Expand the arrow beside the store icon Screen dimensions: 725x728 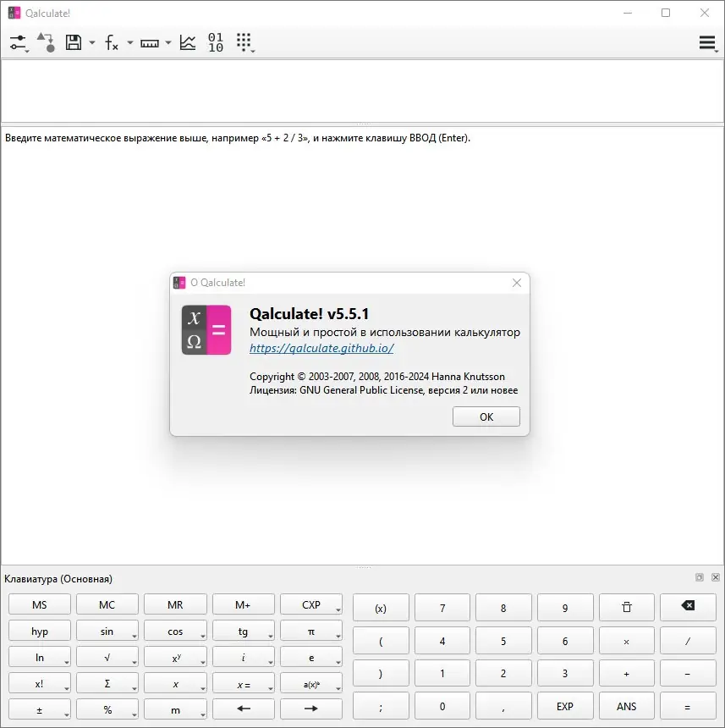[92, 42]
